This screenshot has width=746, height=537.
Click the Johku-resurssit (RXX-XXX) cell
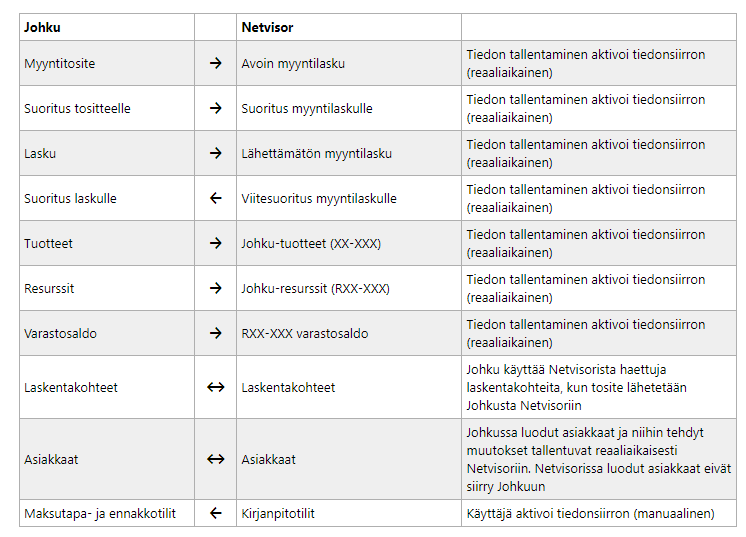click(x=349, y=288)
